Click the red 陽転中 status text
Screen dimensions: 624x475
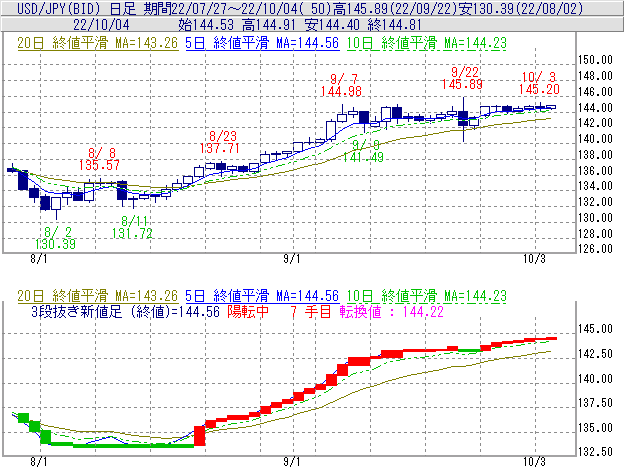(x=248, y=311)
